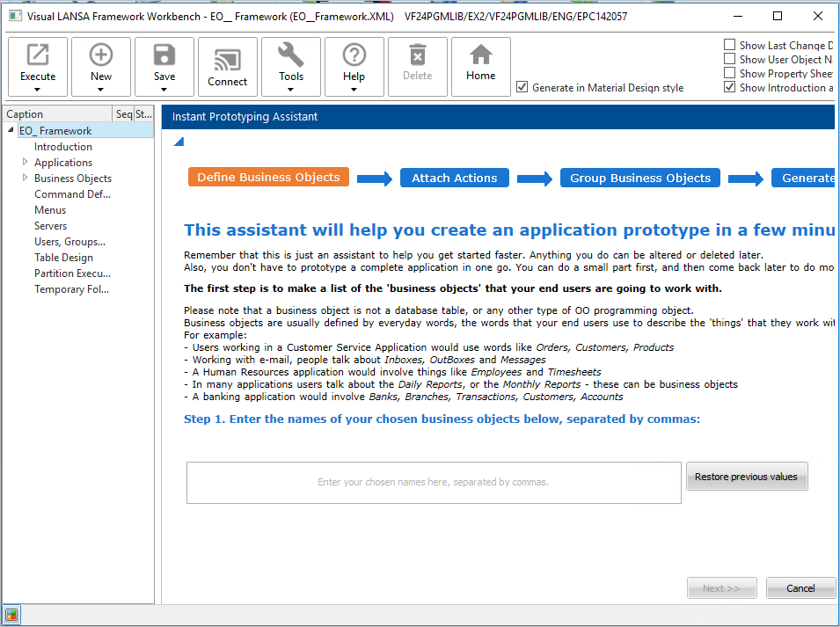Click the Caption column header
840x627 pixels.
point(58,114)
